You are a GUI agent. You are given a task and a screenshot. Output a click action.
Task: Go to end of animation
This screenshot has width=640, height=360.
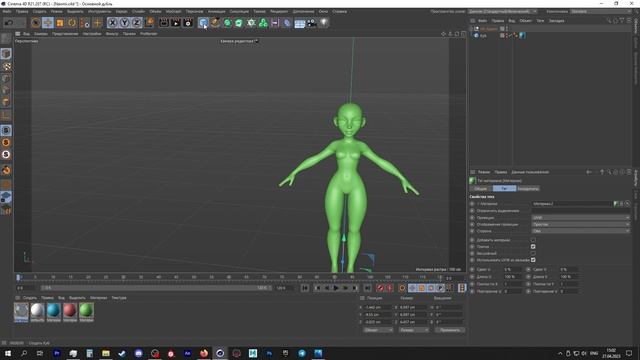pyautogui.click(x=368, y=288)
